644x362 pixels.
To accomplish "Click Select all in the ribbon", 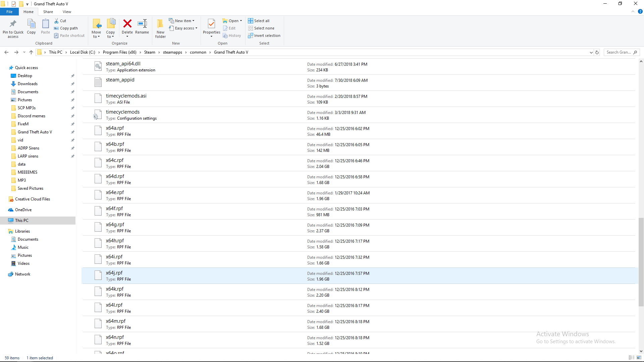I will coord(259,21).
